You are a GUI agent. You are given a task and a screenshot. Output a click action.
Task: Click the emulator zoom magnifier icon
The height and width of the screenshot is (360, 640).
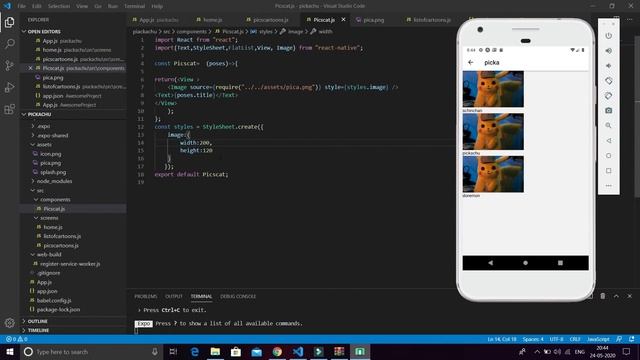(609, 126)
